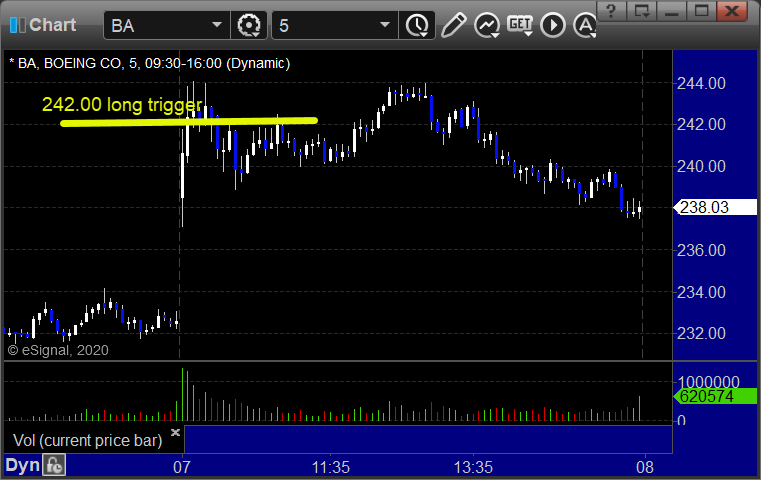Close the Vol study pane
The image size is (761, 480).
tap(175, 432)
